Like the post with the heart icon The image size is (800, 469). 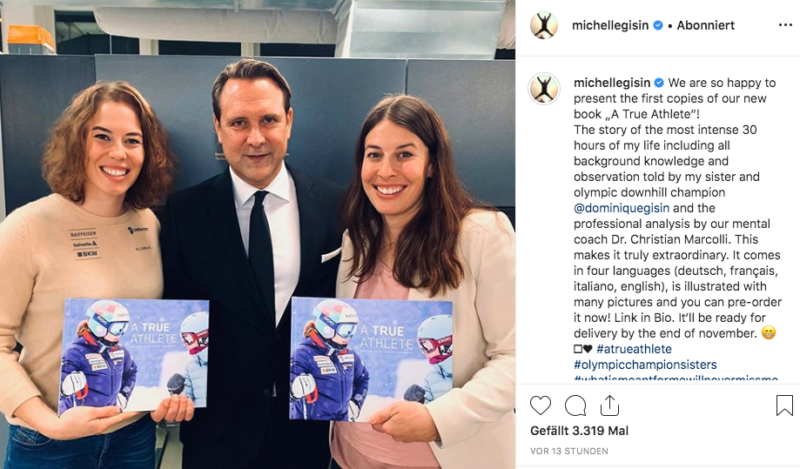(x=540, y=406)
